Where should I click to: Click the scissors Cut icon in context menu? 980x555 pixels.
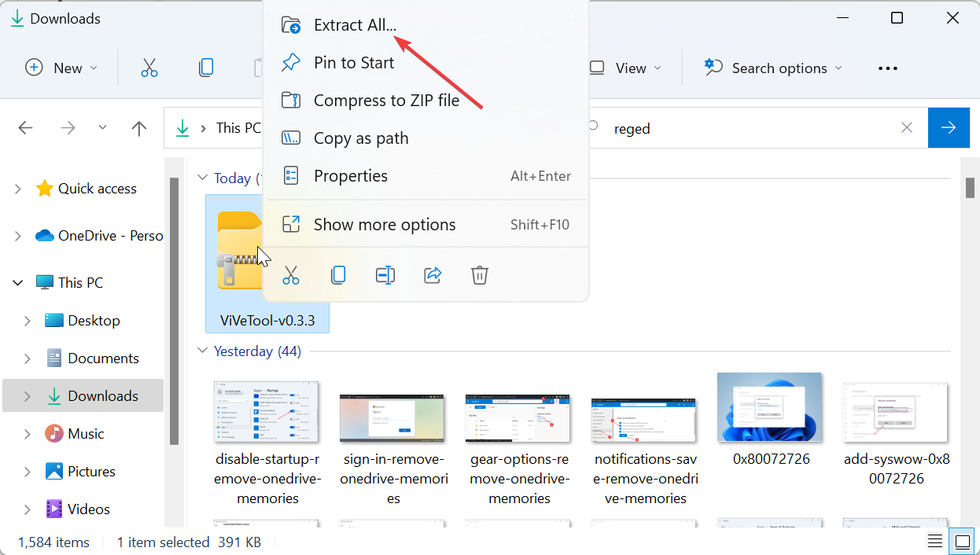[x=291, y=275]
